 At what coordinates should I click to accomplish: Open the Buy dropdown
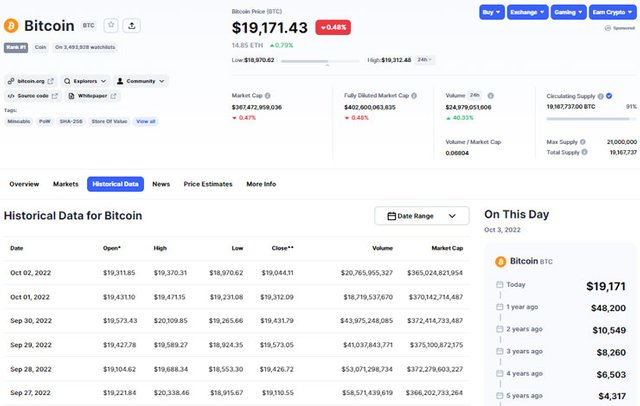pos(491,12)
